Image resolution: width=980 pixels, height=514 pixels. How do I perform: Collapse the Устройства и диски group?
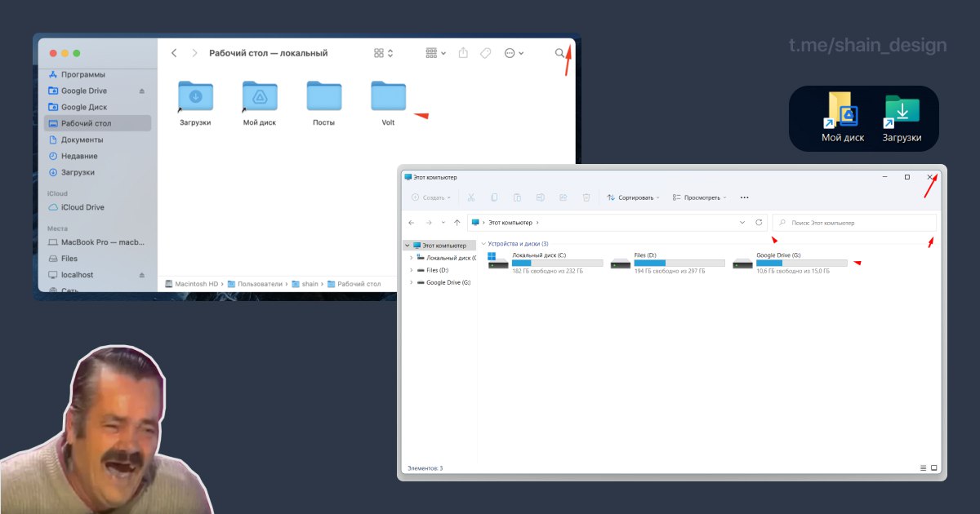(x=483, y=244)
